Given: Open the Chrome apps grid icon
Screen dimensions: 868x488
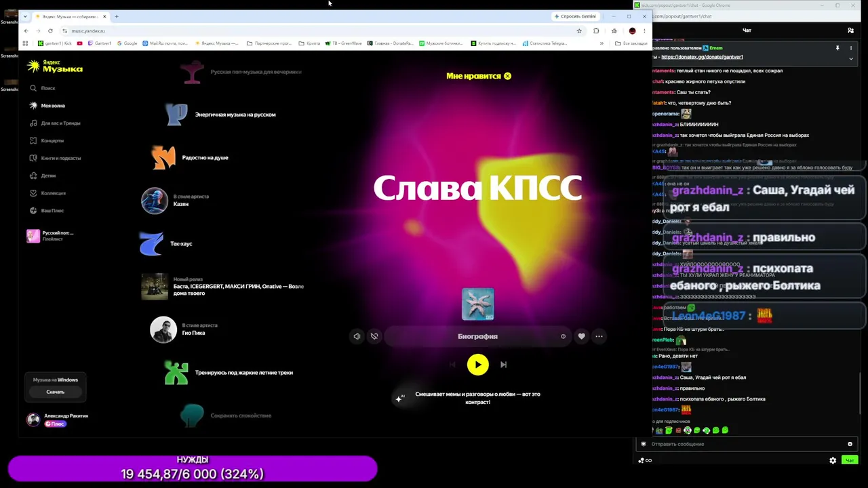Looking at the screenshot, I should pos(25,43).
